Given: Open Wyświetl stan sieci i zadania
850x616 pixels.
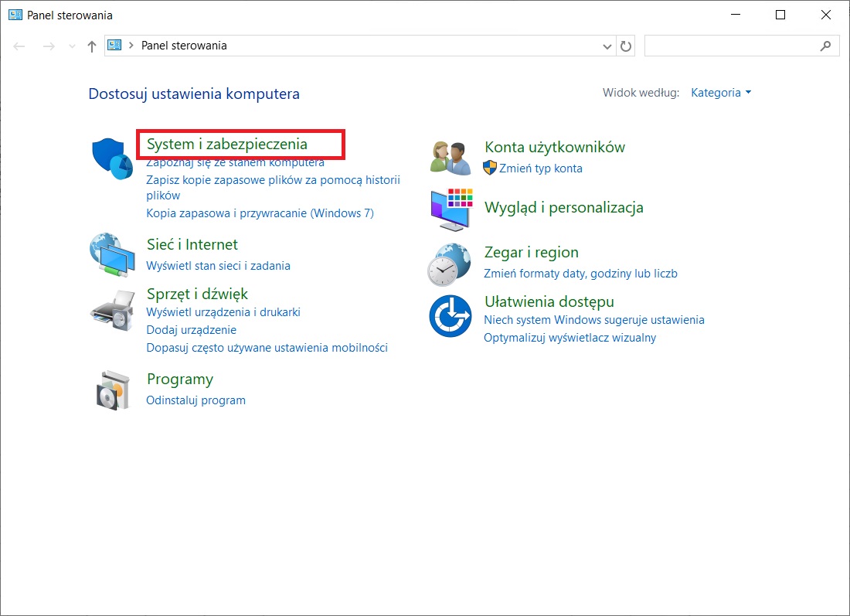Looking at the screenshot, I should coord(218,266).
